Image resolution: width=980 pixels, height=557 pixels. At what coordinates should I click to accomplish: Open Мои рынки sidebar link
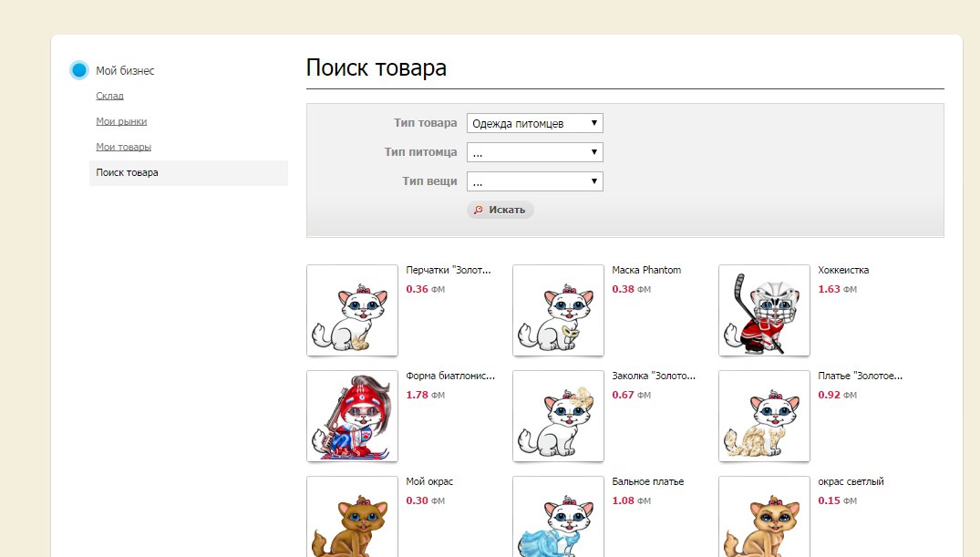121,121
